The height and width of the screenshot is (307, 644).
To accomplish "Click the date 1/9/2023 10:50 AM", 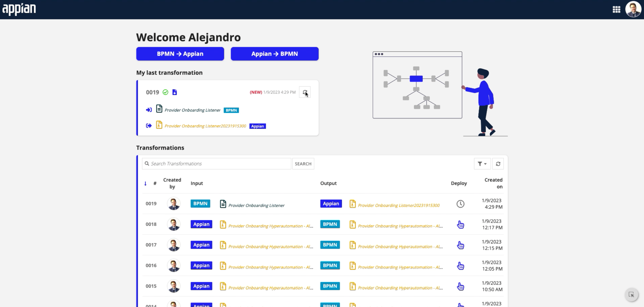I will [492, 286].
